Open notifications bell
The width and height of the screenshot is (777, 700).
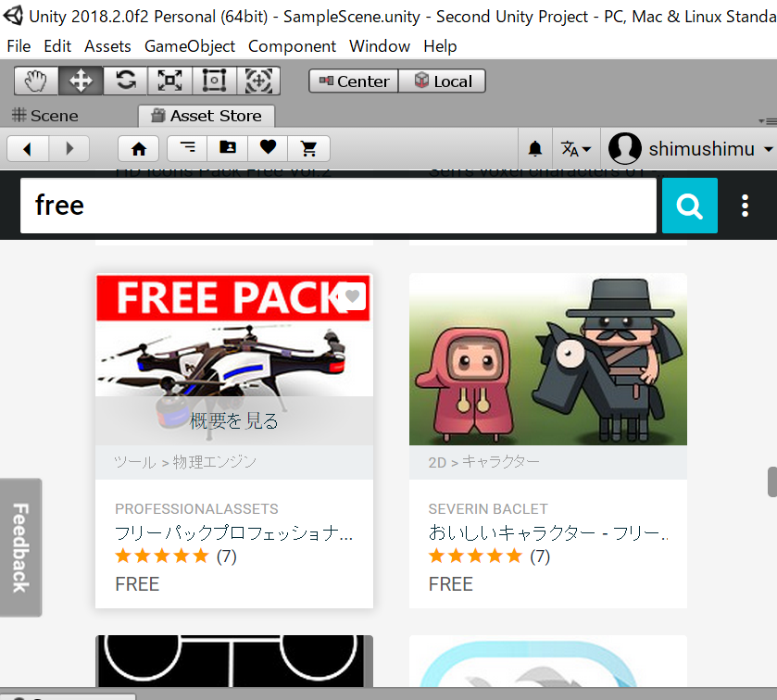[535, 148]
